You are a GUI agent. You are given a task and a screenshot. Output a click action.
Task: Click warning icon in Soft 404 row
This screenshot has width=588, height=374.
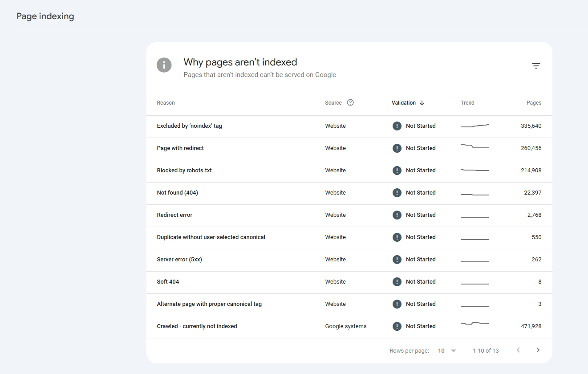[x=397, y=282]
